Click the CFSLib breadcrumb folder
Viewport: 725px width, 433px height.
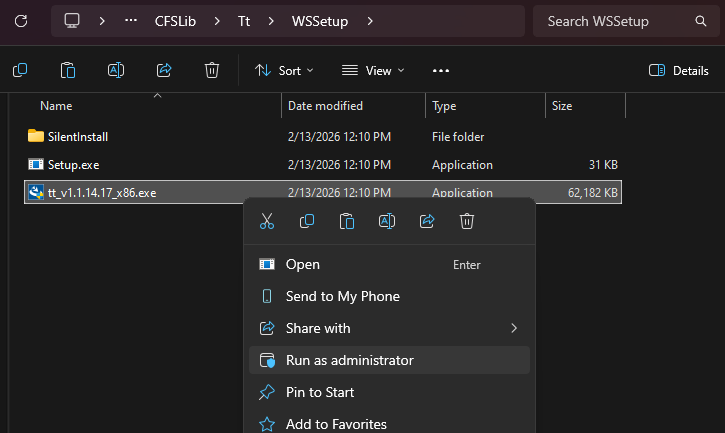pos(175,21)
